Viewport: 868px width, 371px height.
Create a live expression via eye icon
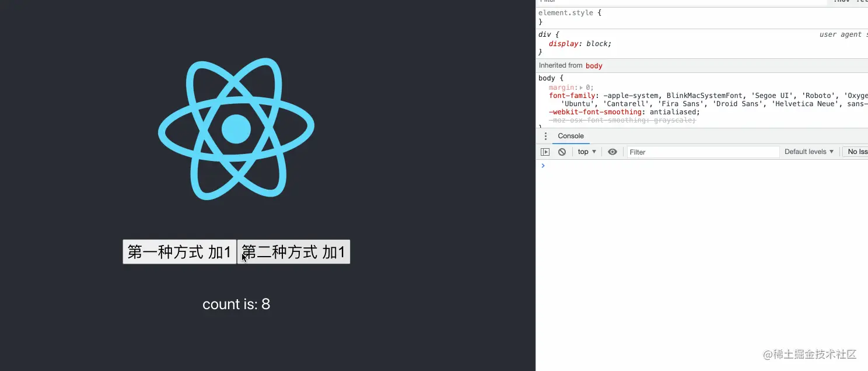click(x=612, y=152)
